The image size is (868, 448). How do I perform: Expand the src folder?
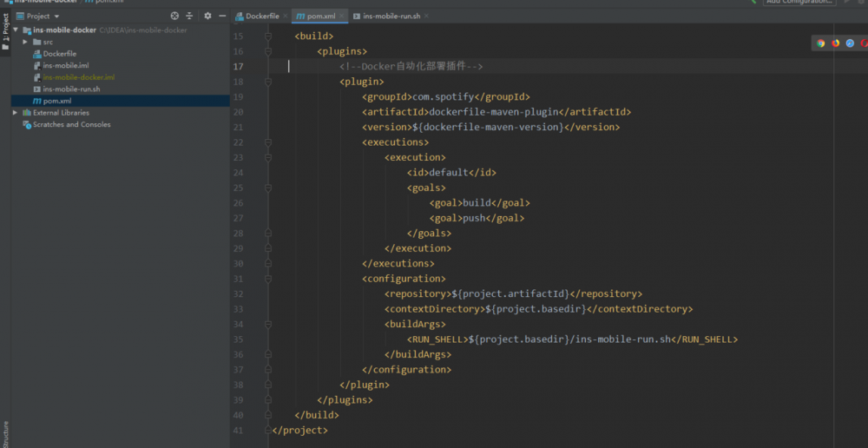(25, 42)
